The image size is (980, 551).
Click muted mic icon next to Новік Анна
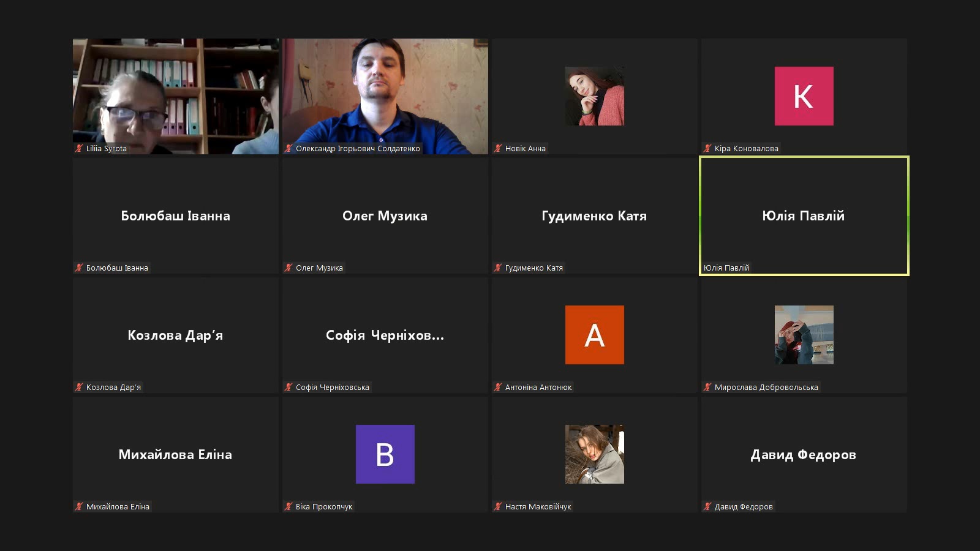[x=498, y=148]
